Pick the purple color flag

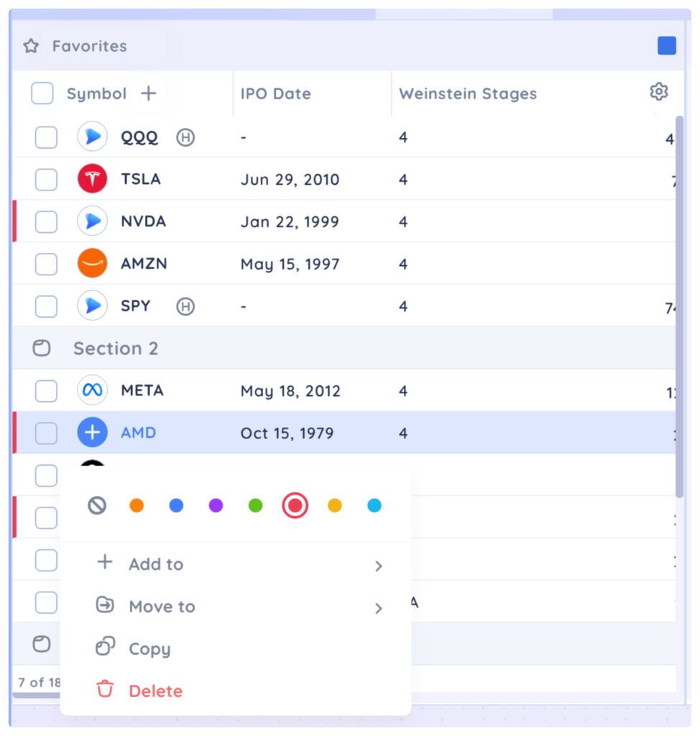point(216,505)
